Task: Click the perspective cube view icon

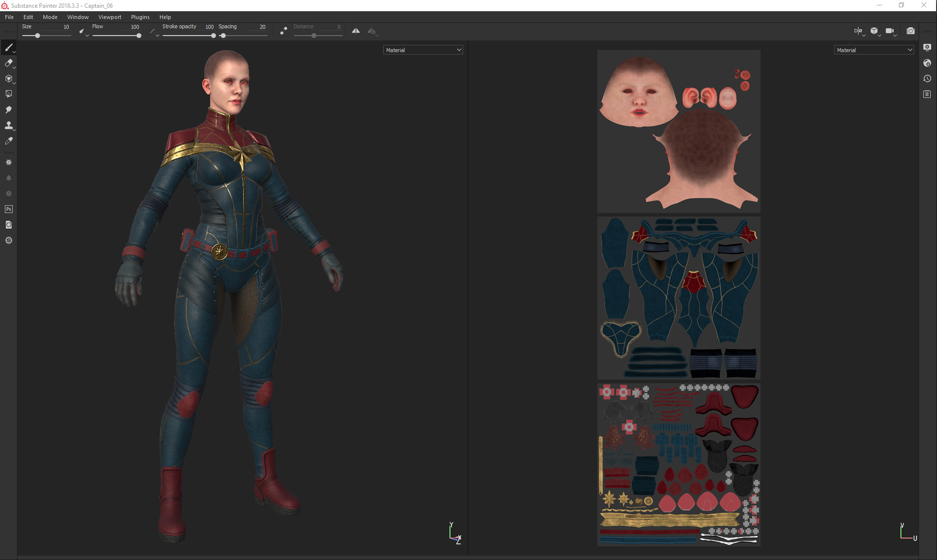Action: click(x=874, y=31)
